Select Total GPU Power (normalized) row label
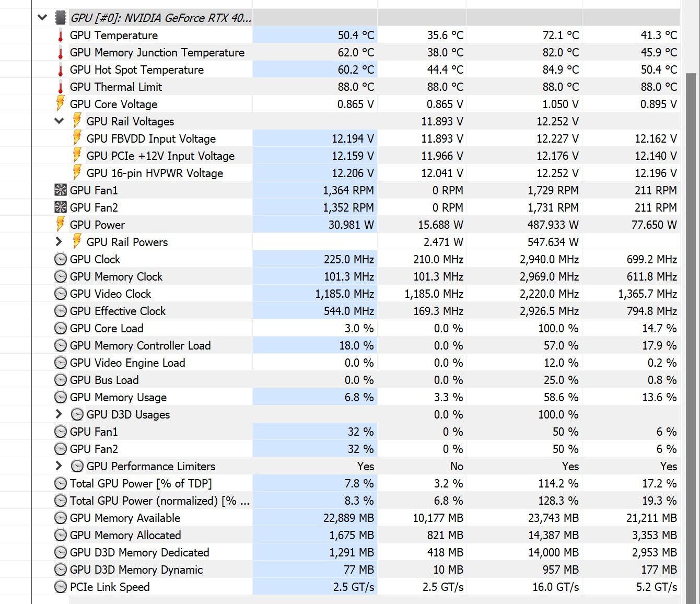 point(160,501)
